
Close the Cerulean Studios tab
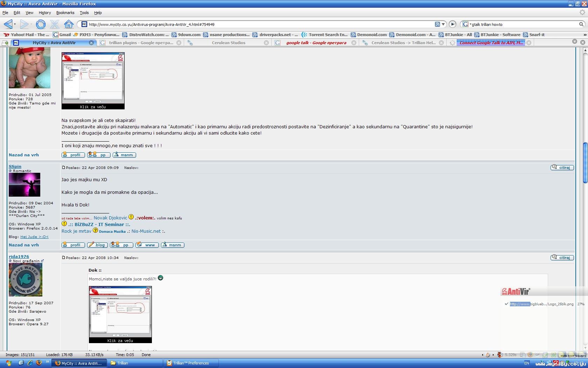pos(266,43)
